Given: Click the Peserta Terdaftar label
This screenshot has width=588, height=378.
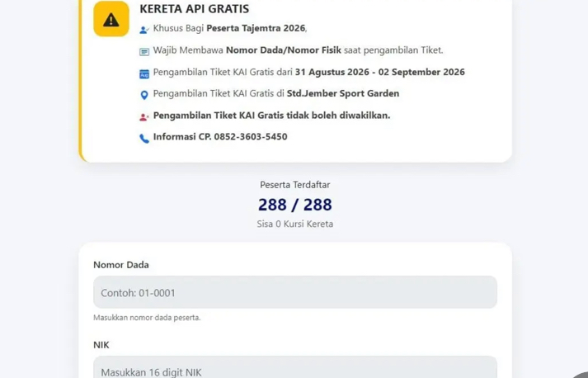Looking at the screenshot, I should [295, 185].
